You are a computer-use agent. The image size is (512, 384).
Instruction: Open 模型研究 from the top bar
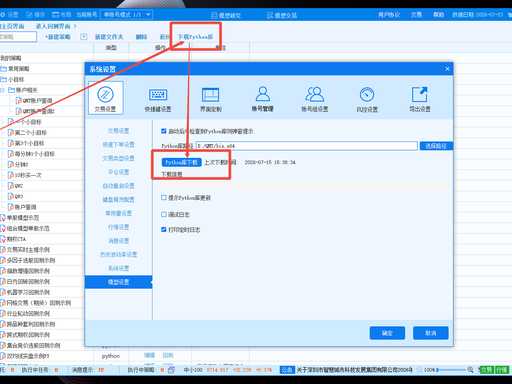click(226, 15)
